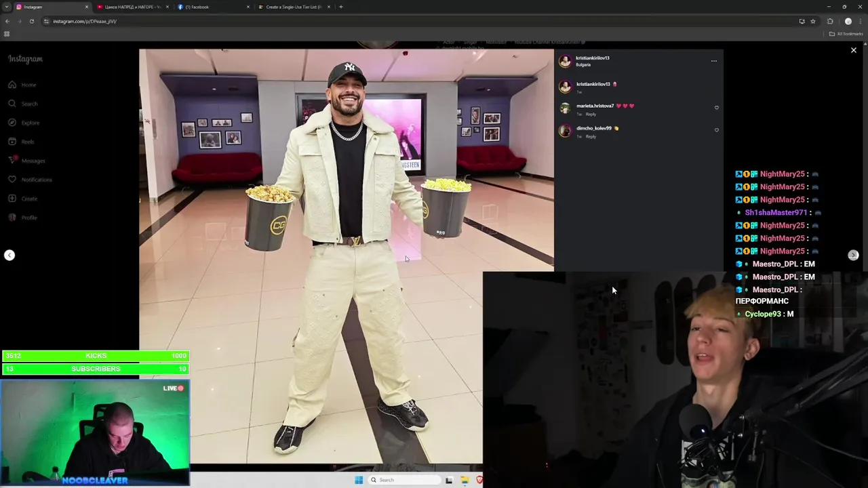The image size is (868, 488).
Task: Click the Instagram logo wordmark
Action: click(25, 59)
